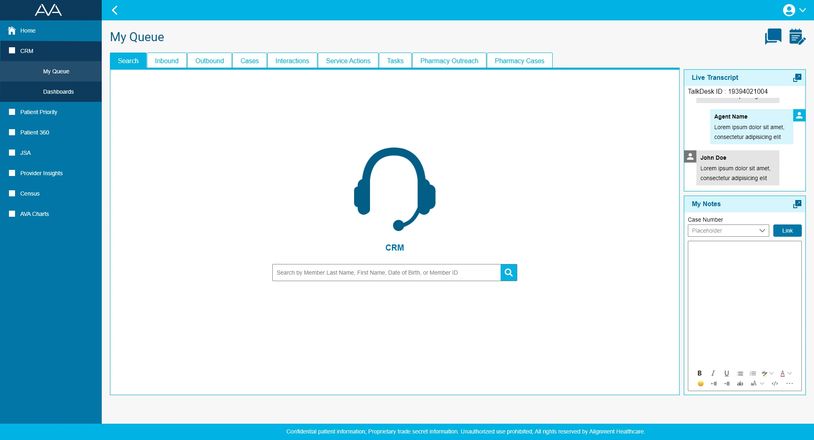Pop out the Live Transcript panel

pos(797,77)
